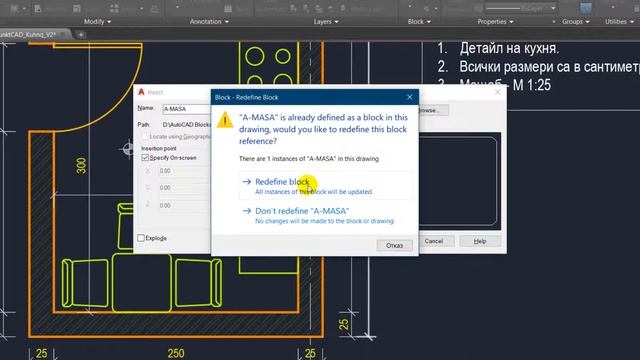
Task: Open a new drawing tab with plus
Action: click(x=81, y=35)
